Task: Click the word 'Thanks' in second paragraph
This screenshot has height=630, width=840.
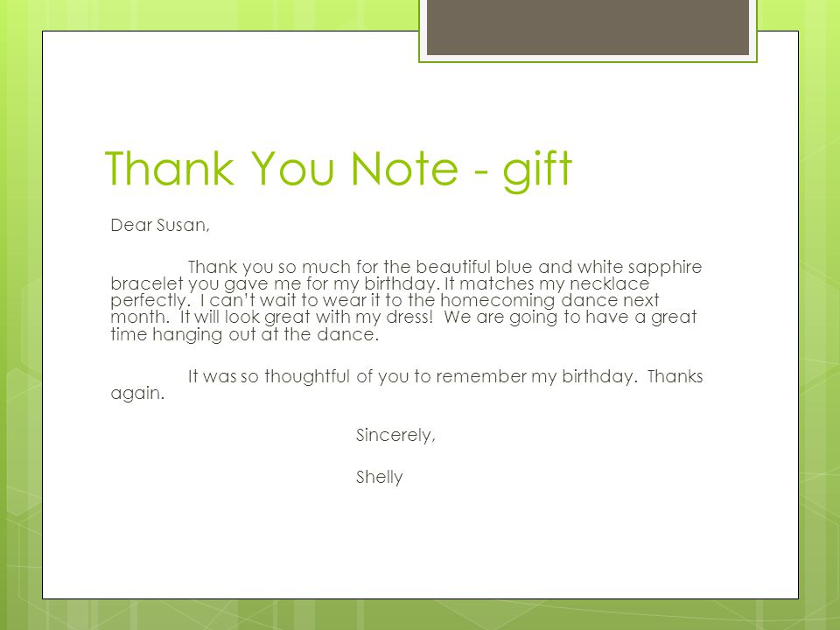Action: click(675, 376)
